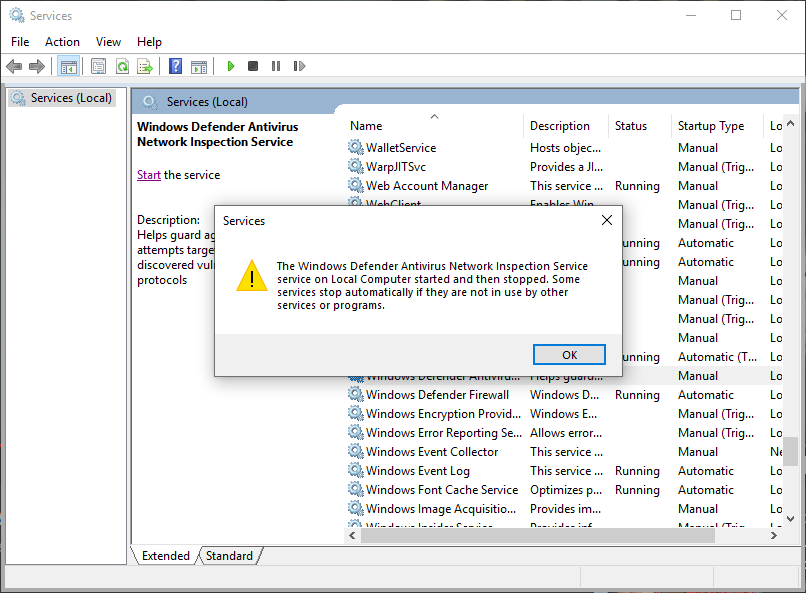The height and width of the screenshot is (593, 806).
Task: Click gear icon beside Windows Error Reporting
Action: point(356,433)
